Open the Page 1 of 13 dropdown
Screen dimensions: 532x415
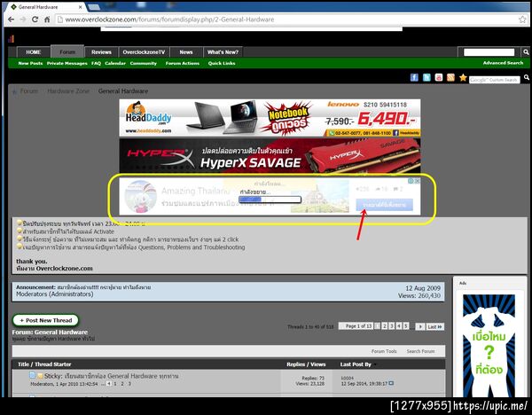[x=356, y=326]
